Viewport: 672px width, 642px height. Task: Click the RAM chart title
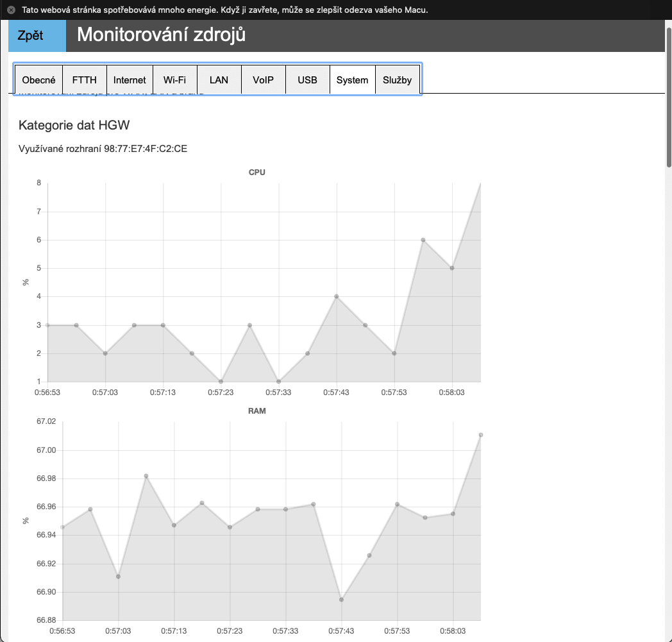pos(256,411)
